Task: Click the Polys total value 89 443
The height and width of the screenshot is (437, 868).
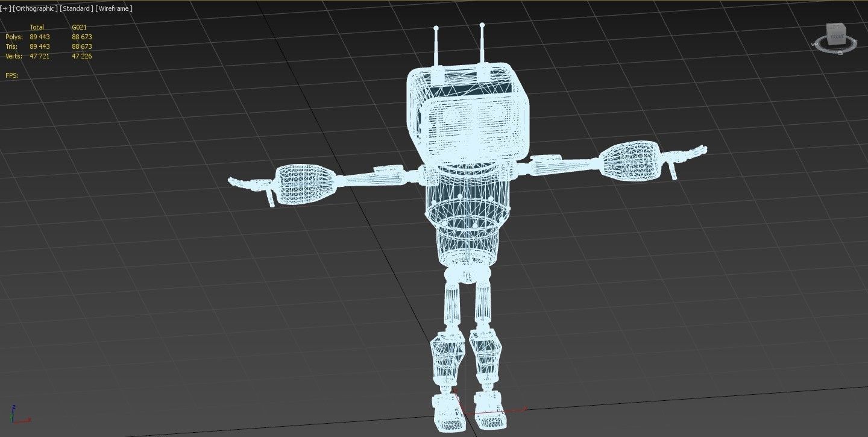Action: (x=40, y=37)
